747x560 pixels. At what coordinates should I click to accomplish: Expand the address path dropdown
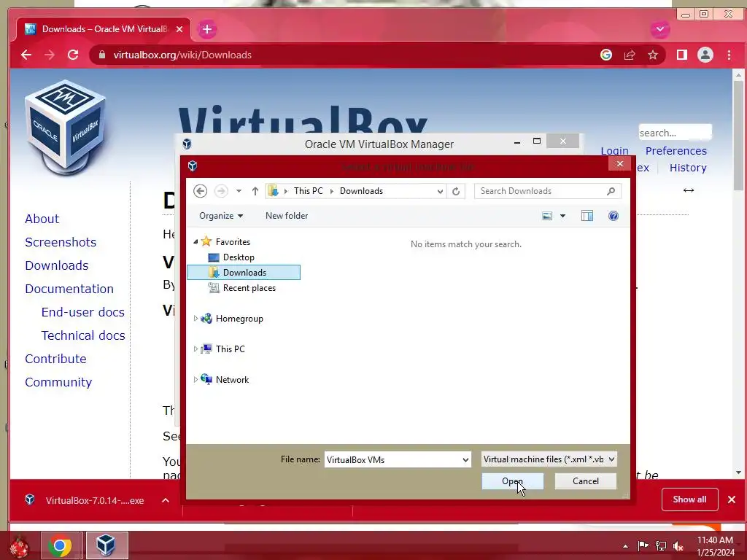(x=440, y=191)
